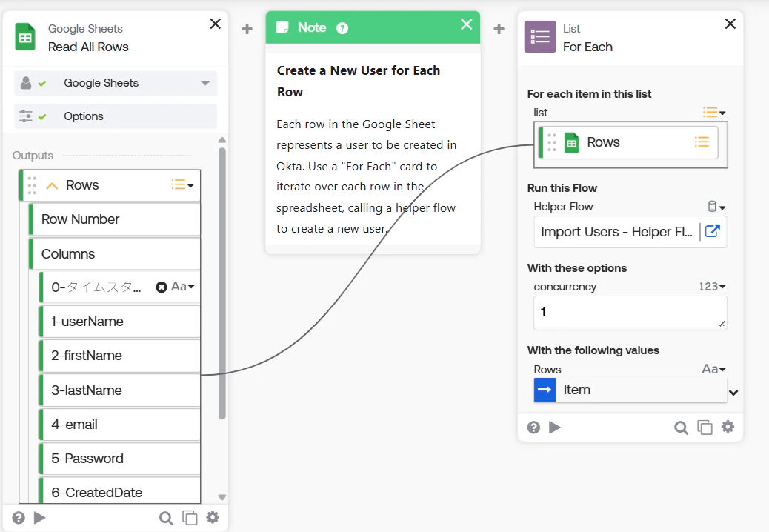Select the 1-userName output field

point(120,322)
